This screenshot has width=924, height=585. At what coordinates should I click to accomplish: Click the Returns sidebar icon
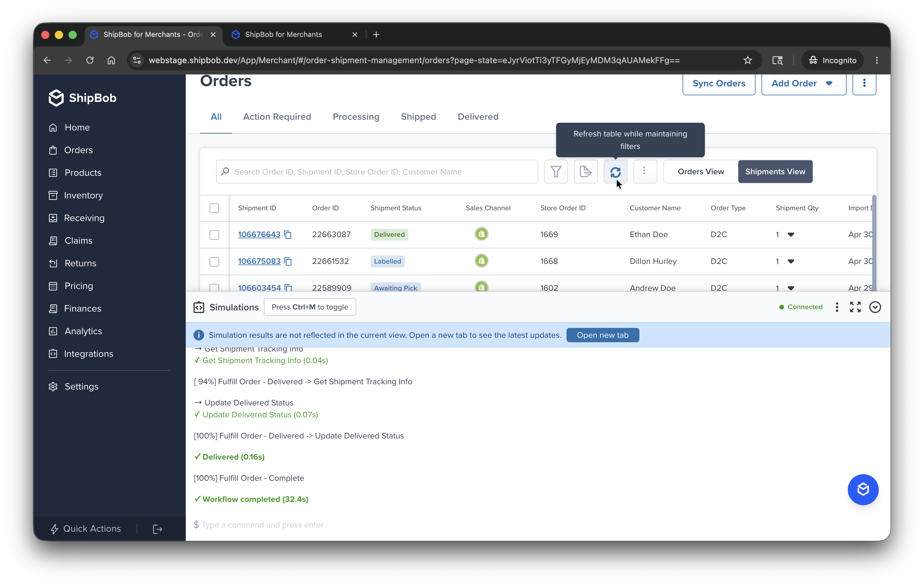[x=53, y=263]
